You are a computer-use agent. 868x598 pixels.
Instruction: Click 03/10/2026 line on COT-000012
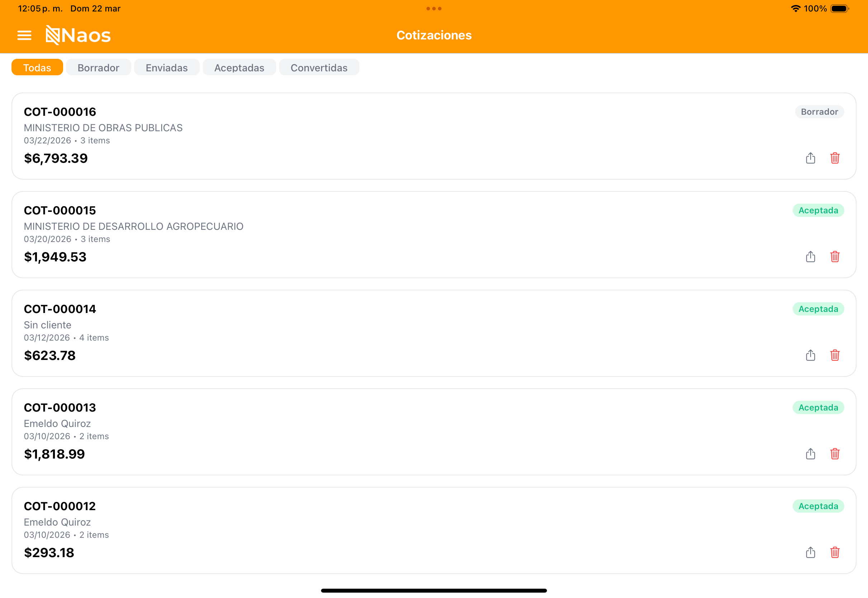(x=66, y=535)
